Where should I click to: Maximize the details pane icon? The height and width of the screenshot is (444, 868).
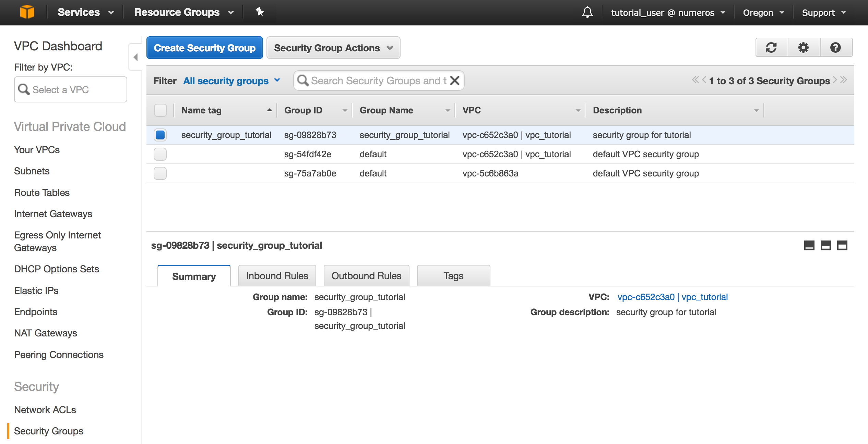pyautogui.click(x=842, y=246)
